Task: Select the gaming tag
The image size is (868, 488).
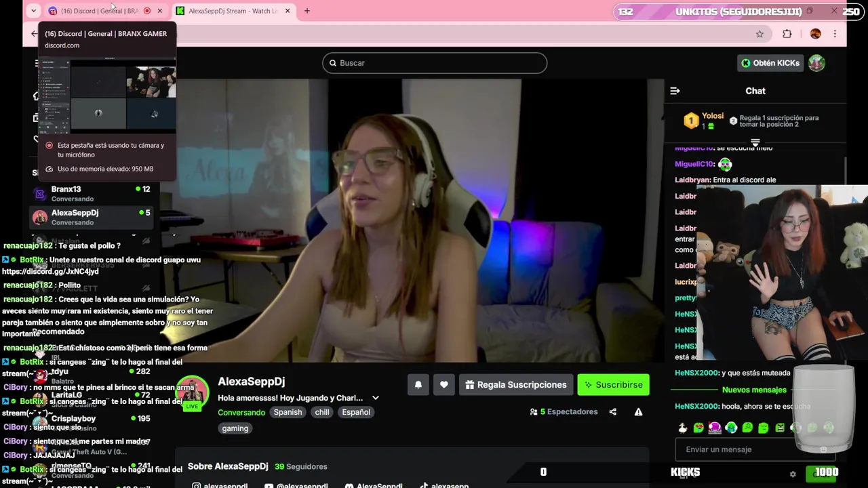Action: [x=235, y=428]
